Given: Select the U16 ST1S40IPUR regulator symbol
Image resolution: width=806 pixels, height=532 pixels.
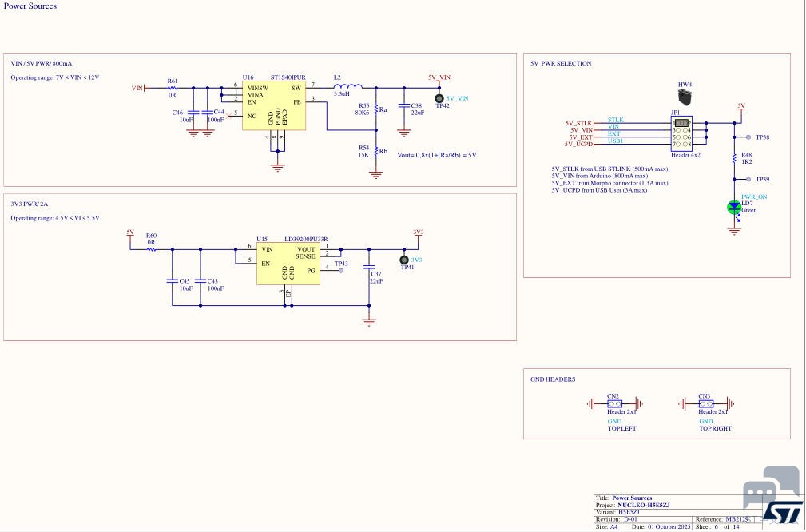Looking at the screenshot, I should 273,106.
